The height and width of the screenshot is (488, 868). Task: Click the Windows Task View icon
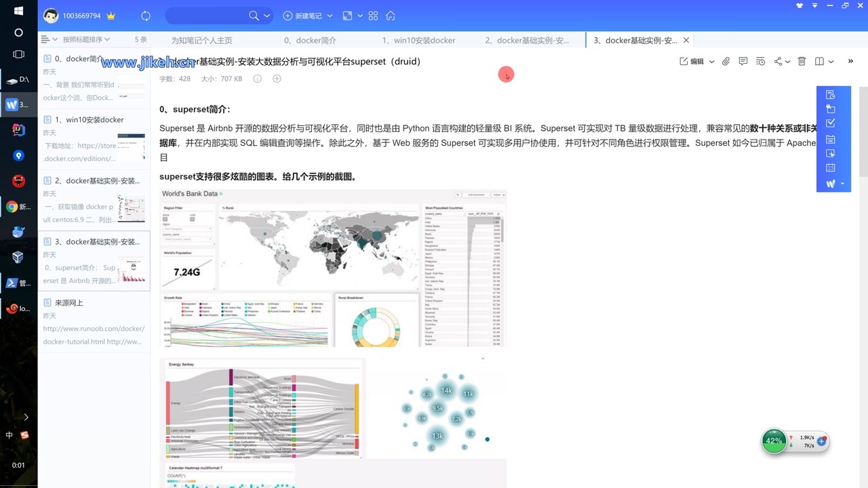pos(18,54)
